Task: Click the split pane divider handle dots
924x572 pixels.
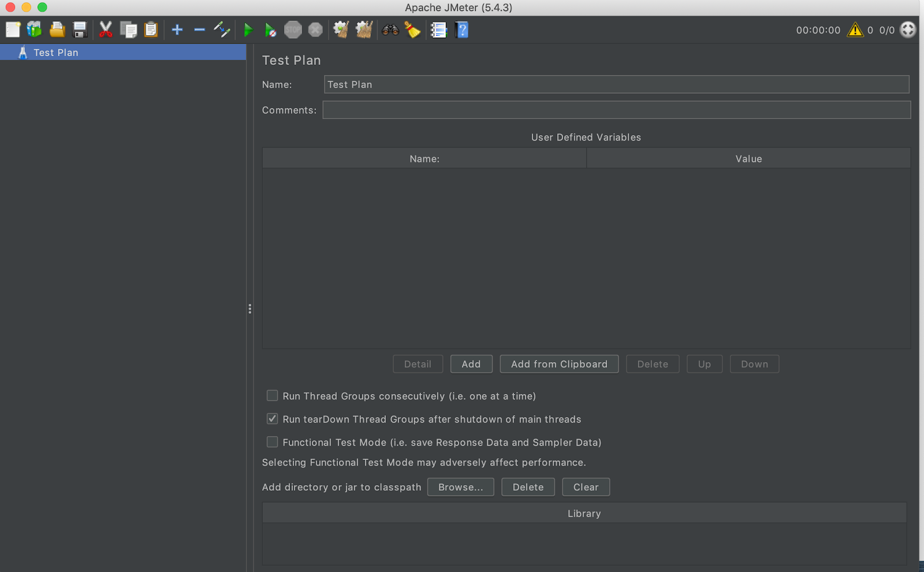Action: coord(249,309)
